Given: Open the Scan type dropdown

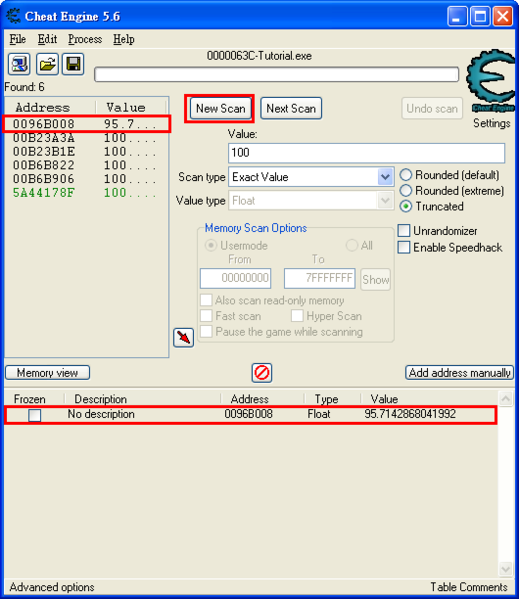Looking at the screenshot, I should (385, 177).
